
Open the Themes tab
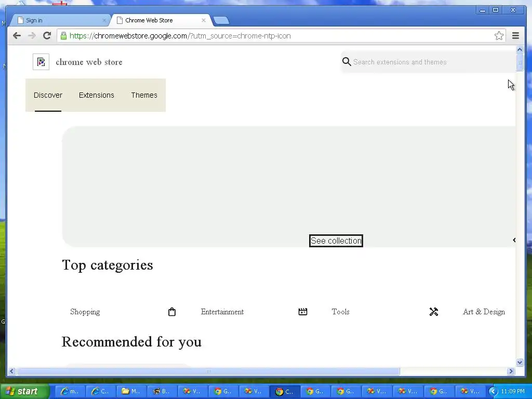144,96
